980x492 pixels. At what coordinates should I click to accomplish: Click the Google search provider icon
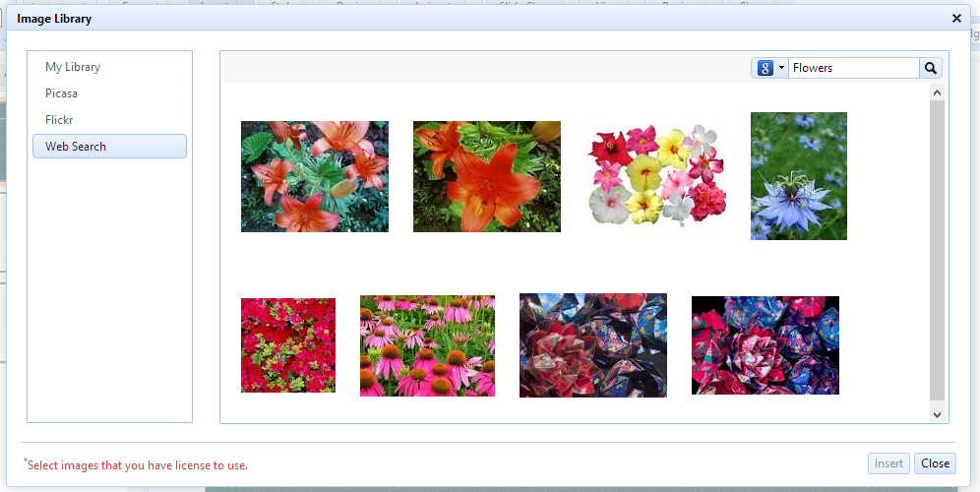tap(765, 68)
